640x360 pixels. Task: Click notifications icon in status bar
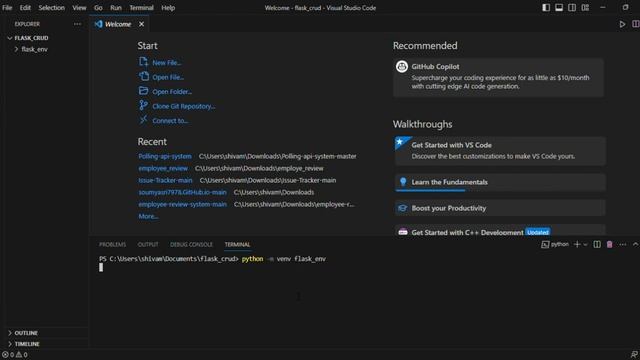[x=634, y=355]
